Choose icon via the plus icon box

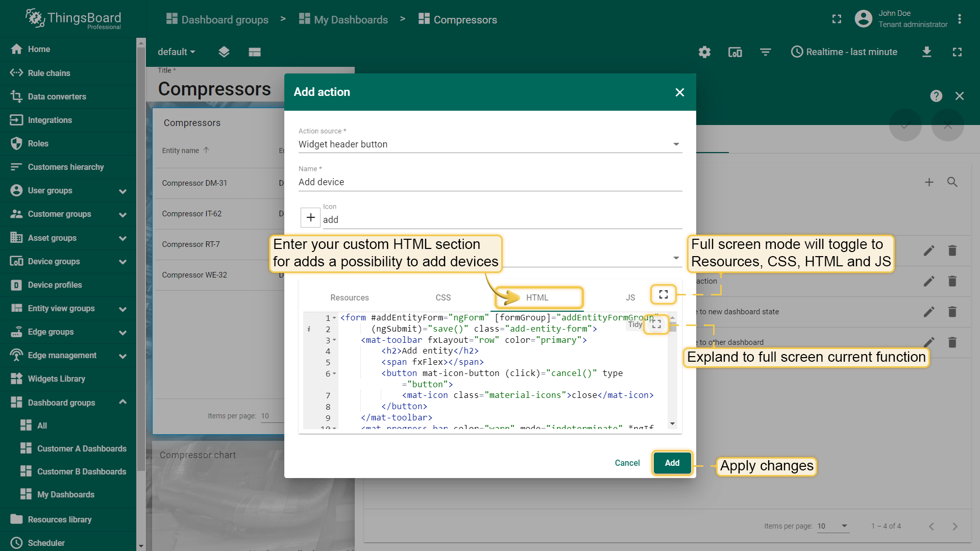coord(310,218)
